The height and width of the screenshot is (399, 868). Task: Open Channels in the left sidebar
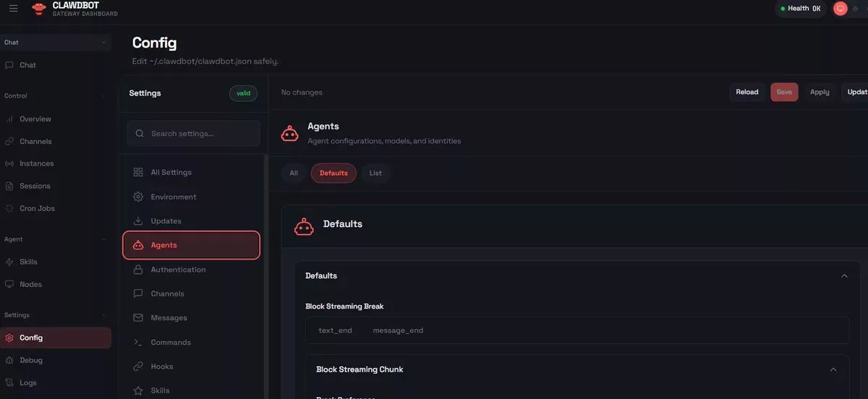(x=56, y=141)
